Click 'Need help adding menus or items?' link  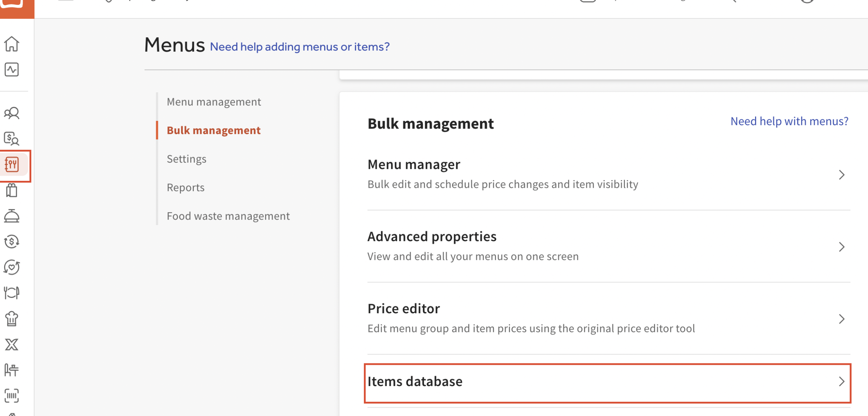(x=299, y=47)
